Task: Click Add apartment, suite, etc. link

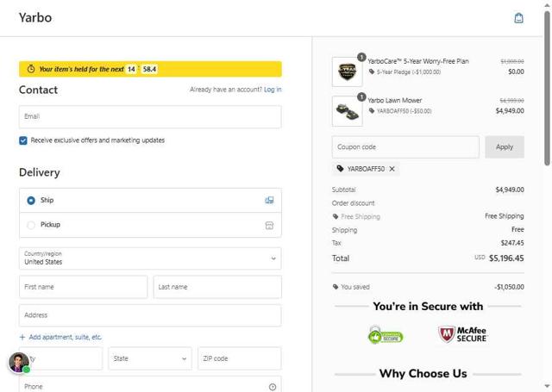Action: (66, 337)
